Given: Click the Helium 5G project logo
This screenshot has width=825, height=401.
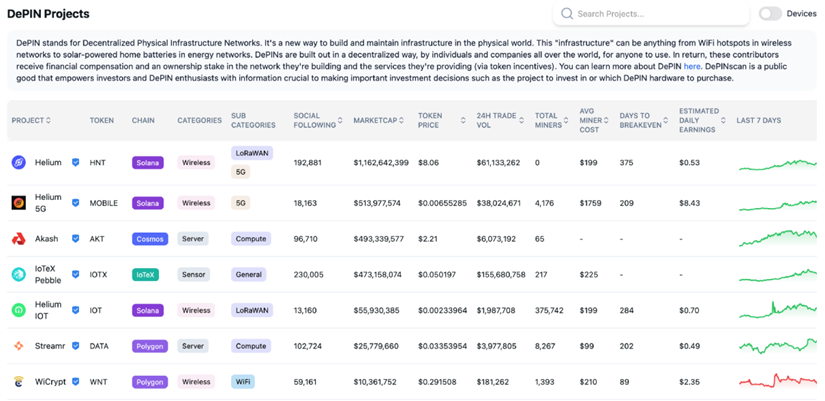Looking at the screenshot, I should [x=18, y=203].
